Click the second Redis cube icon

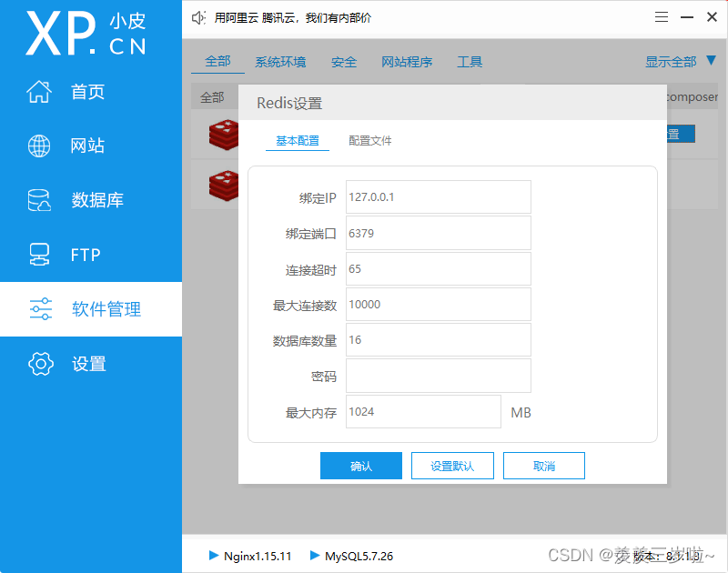tap(224, 186)
